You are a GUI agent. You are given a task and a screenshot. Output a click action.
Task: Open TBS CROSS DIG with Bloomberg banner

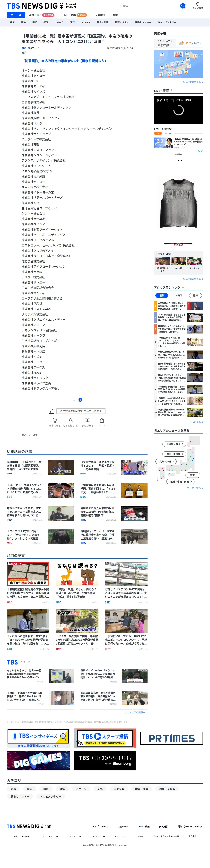point(105,760)
